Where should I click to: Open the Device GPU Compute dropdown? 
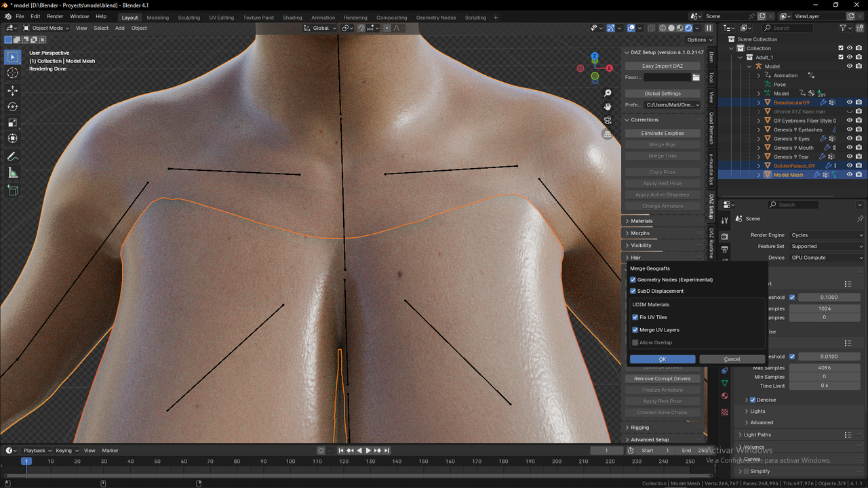tap(827, 258)
